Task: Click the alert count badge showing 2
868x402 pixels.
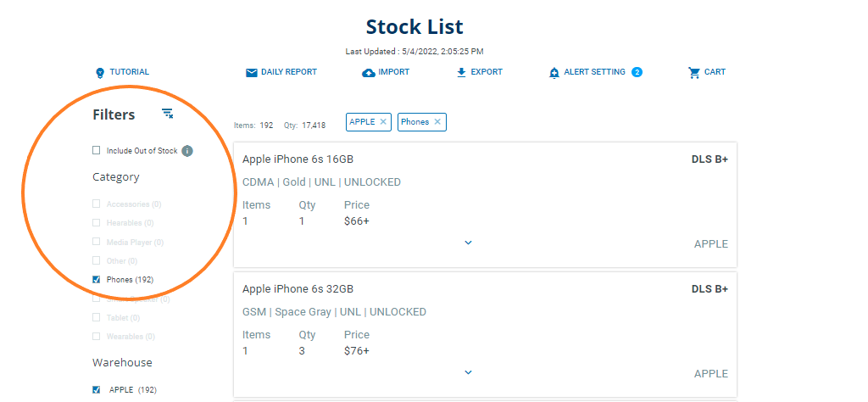Action: point(637,72)
